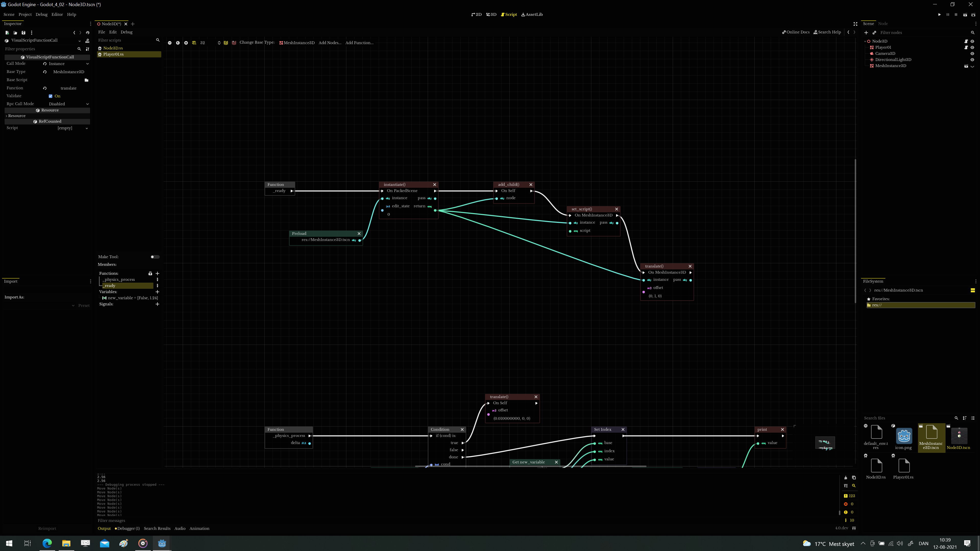The height and width of the screenshot is (551, 980).
Task: Click the Add Nodes... button
Action: click(330, 43)
